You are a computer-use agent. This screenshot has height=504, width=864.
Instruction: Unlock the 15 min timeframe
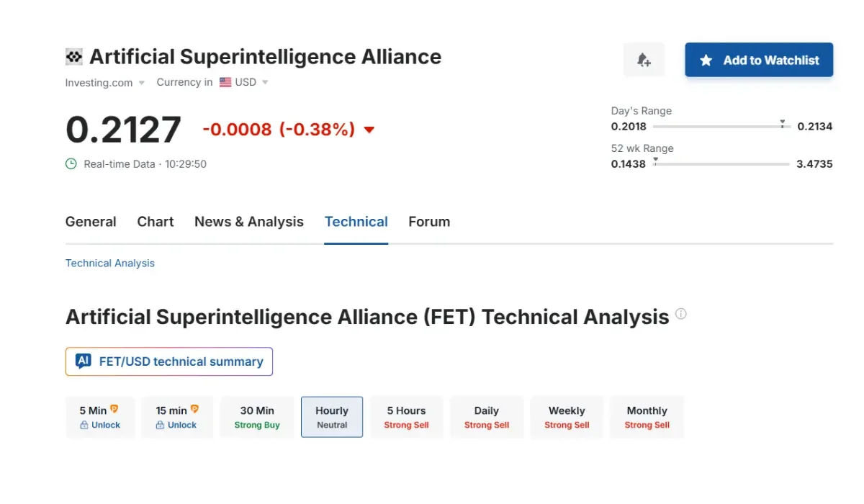coord(176,425)
